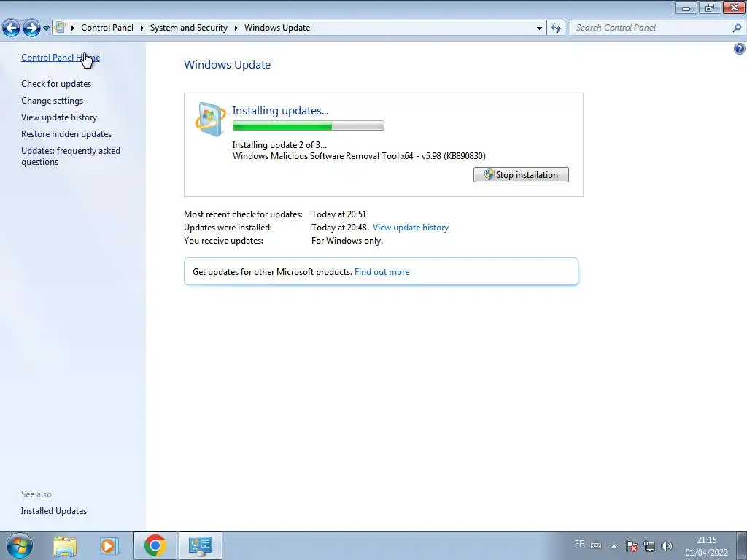
Task: Click the search magnifier icon
Action: pos(737,28)
